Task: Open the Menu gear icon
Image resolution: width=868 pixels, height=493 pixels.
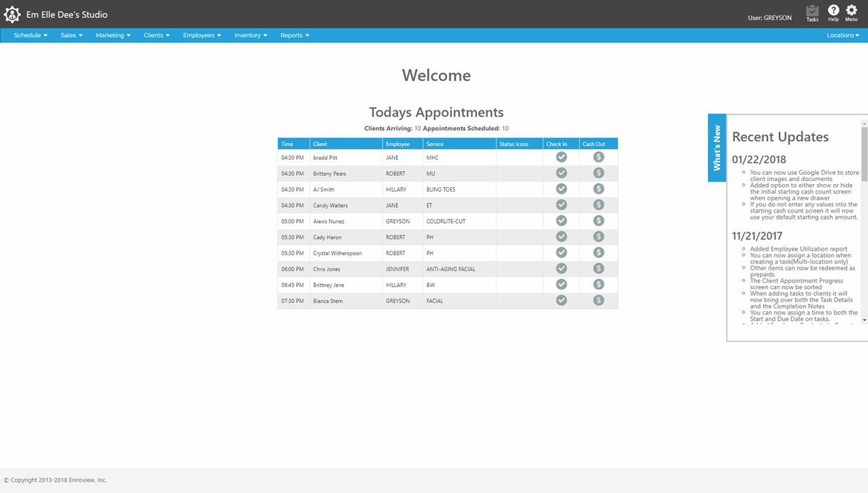Action: (851, 12)
